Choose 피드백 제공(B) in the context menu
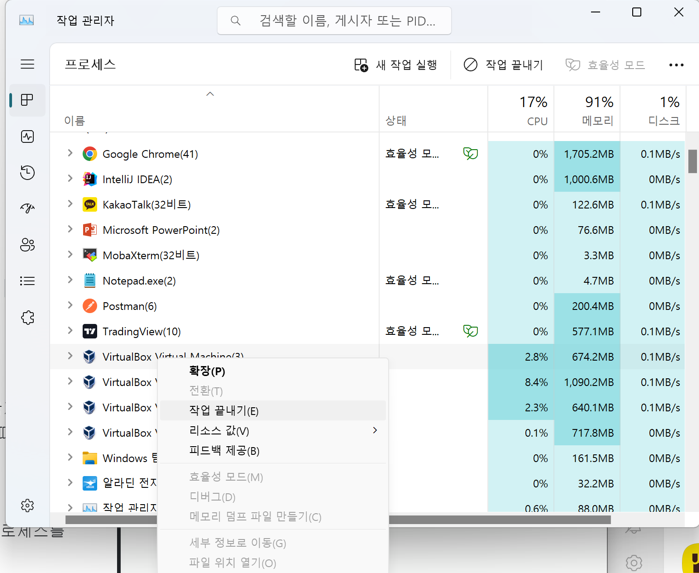The height and width of the screenshot is (573, 699). 272,451
